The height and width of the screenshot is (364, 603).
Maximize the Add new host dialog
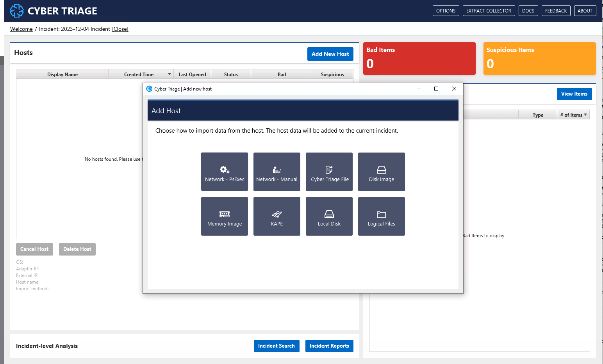[x=436, y=89]
